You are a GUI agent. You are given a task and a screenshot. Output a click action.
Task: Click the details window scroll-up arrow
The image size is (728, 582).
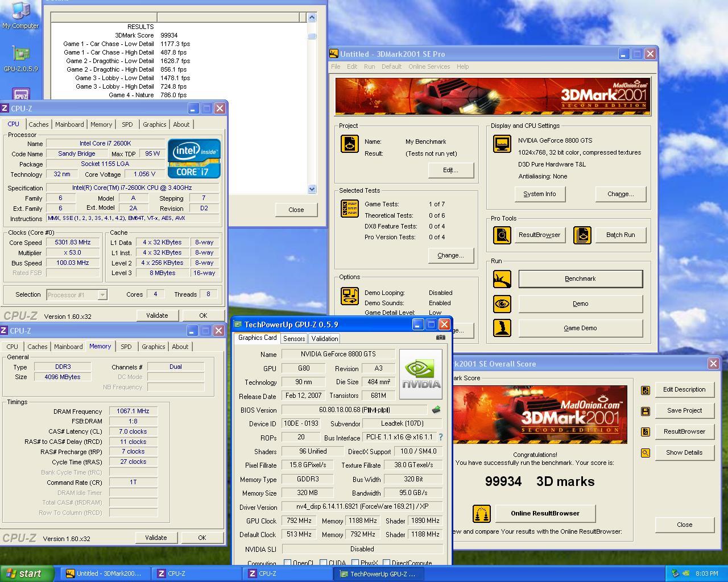312,18
